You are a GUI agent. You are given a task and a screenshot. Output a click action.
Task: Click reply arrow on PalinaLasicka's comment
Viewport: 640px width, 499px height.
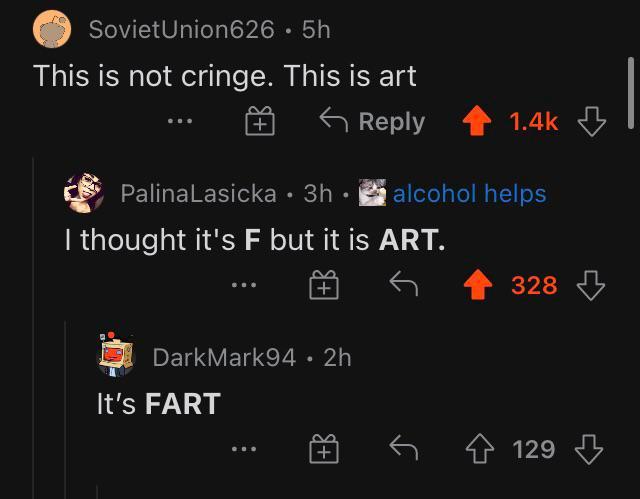click(x=403, y=286)
